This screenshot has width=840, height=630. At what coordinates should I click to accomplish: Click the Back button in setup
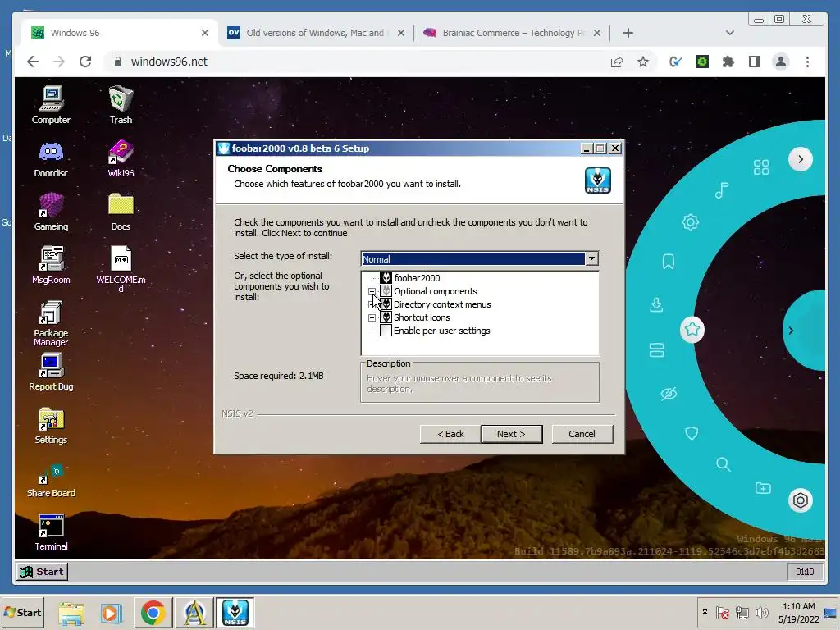tap(450, 434)
